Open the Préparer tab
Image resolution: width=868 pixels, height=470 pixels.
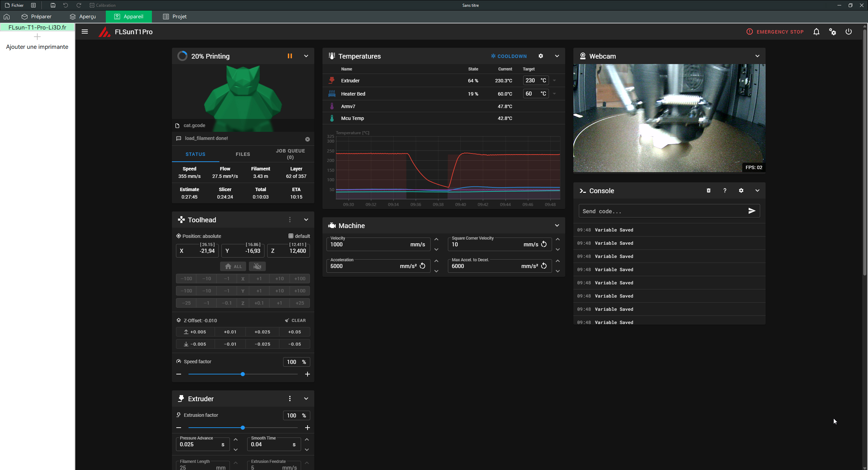36,17
